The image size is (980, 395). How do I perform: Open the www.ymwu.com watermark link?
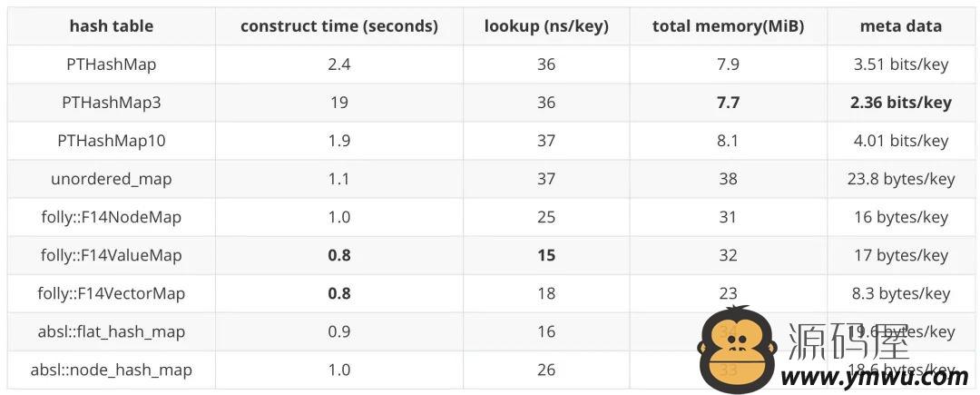[x=874, y=377]
